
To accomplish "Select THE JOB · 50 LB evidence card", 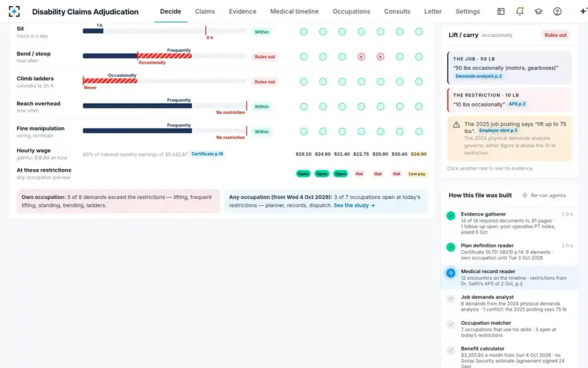I will (510, 68).
